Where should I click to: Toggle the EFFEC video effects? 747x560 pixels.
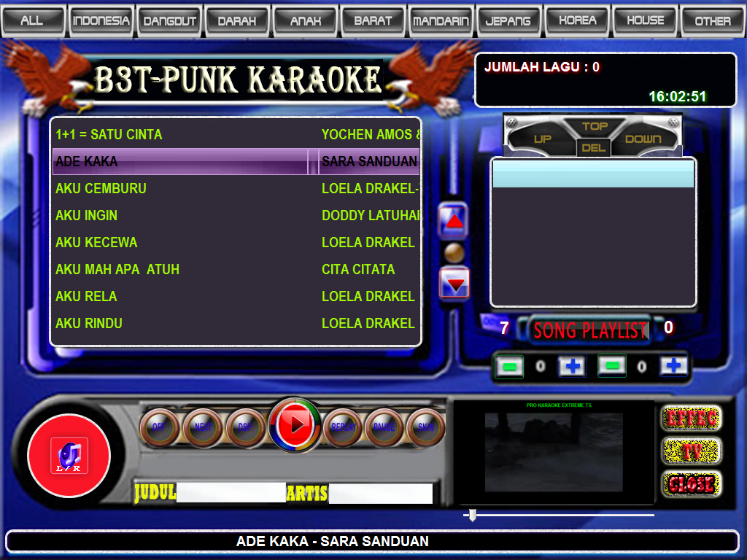[690, 419]
